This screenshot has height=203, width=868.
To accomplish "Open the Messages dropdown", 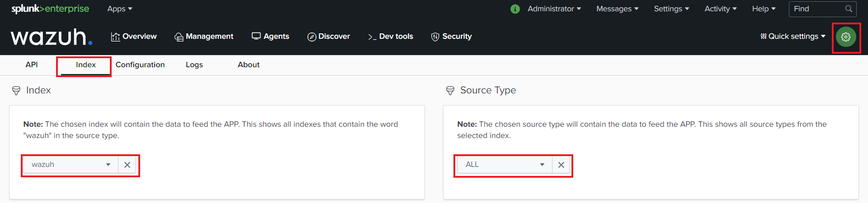I will click(x=618, y=9).
